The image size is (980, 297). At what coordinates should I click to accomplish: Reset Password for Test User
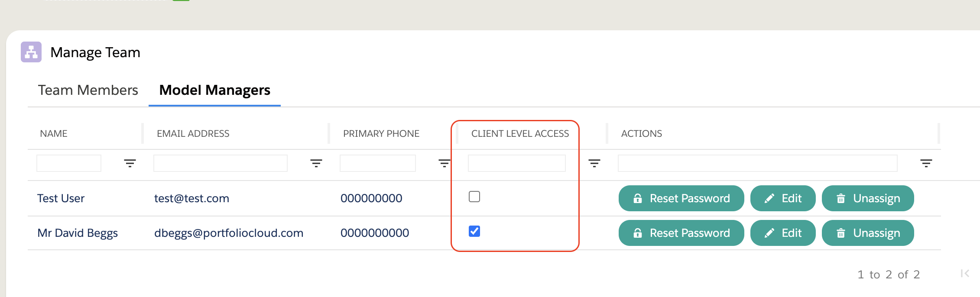tap(681, 198)
